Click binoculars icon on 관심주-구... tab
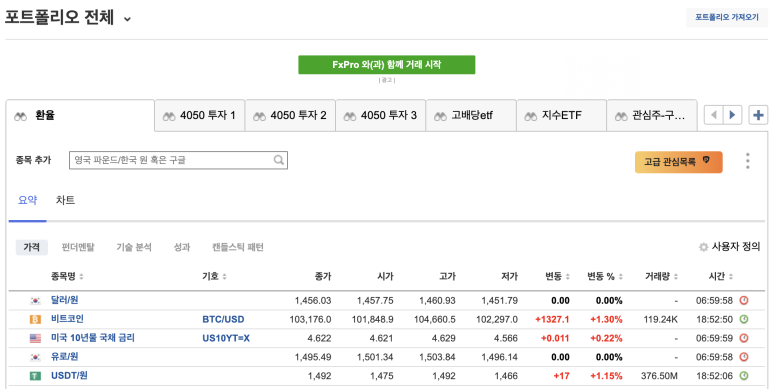The height and width of the screenshot is (389, 773). [x=621, y=117]
